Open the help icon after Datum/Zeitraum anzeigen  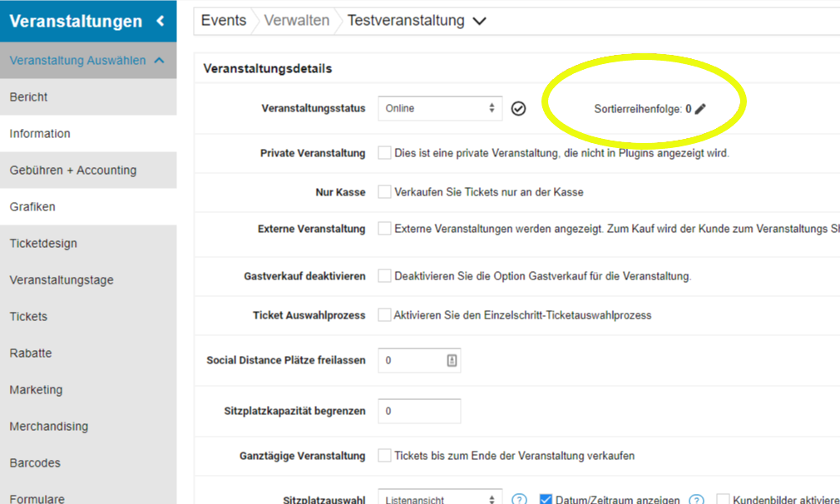(697, 500)
